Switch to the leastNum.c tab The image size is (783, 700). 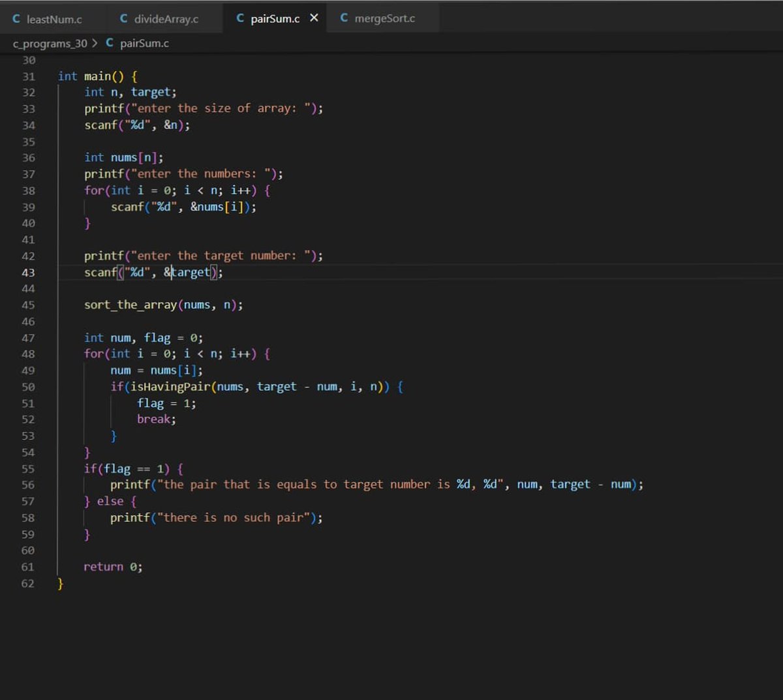(55, 18)
